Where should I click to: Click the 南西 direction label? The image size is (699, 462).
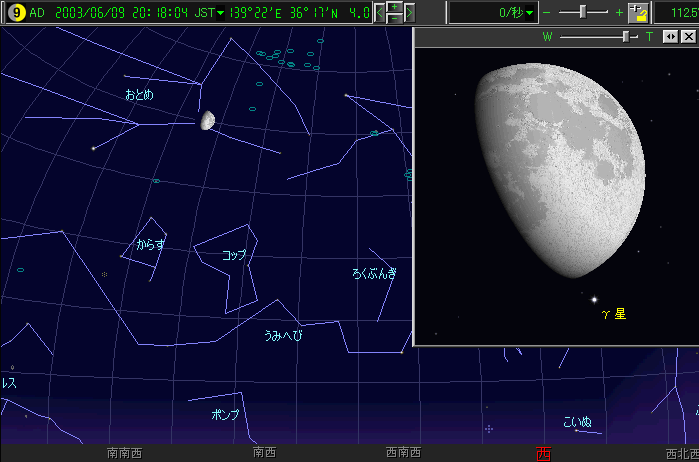pyautogui.click(x=265, y=453)
